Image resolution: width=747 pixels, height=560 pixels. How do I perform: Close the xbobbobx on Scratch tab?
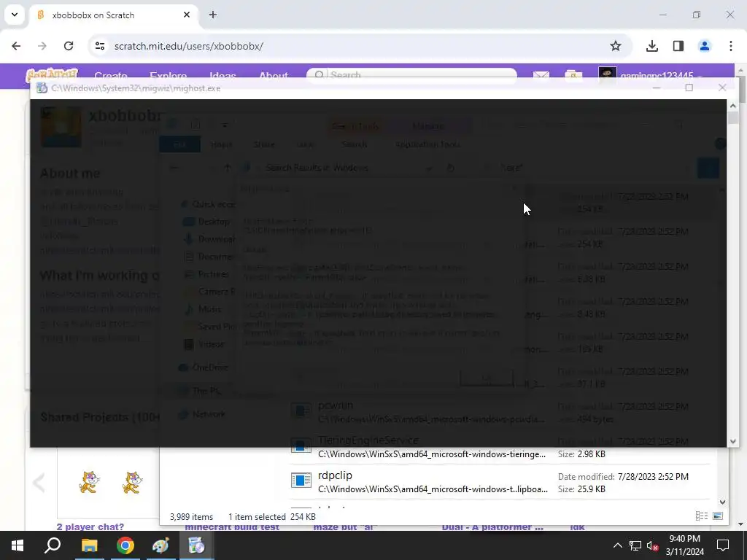(187, 15)
